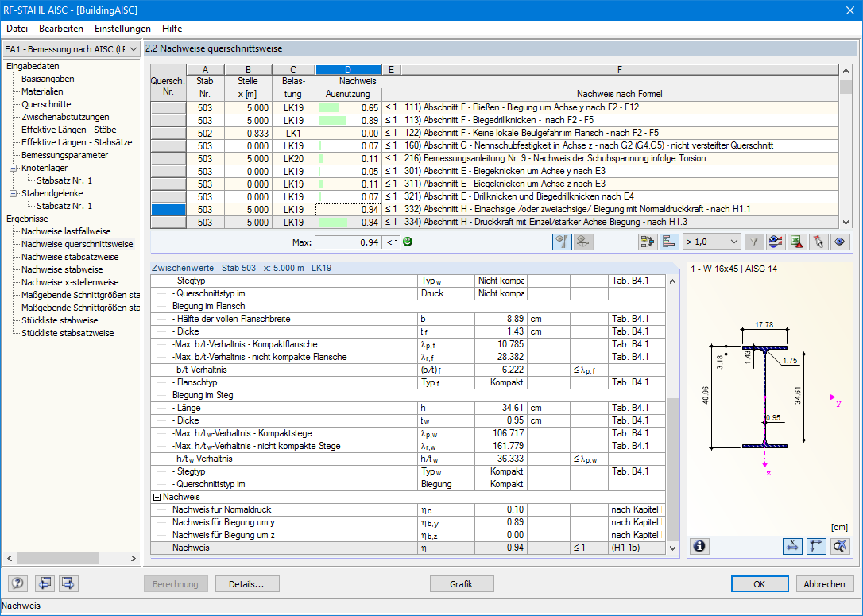Open the Hilfe menu
863x616 pixels.
172,29
